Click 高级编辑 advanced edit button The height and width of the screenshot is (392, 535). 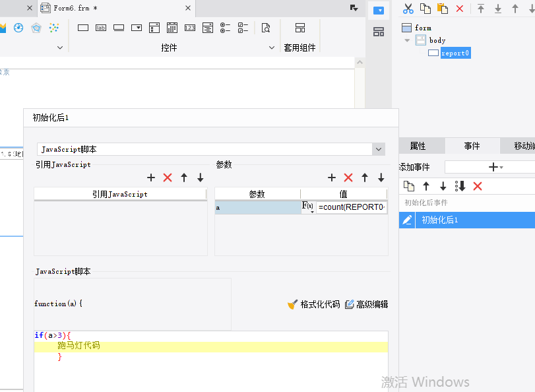coord(366,304)
